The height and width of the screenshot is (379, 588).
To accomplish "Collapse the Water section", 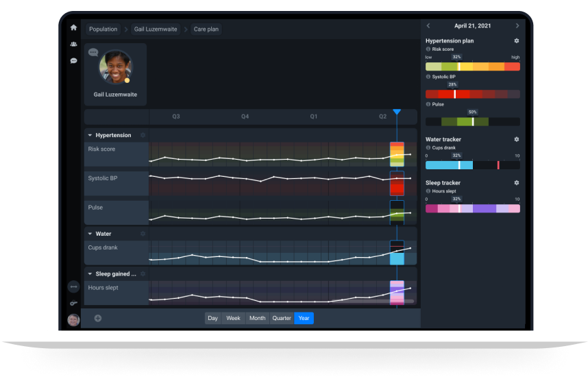I will [90, 234].
